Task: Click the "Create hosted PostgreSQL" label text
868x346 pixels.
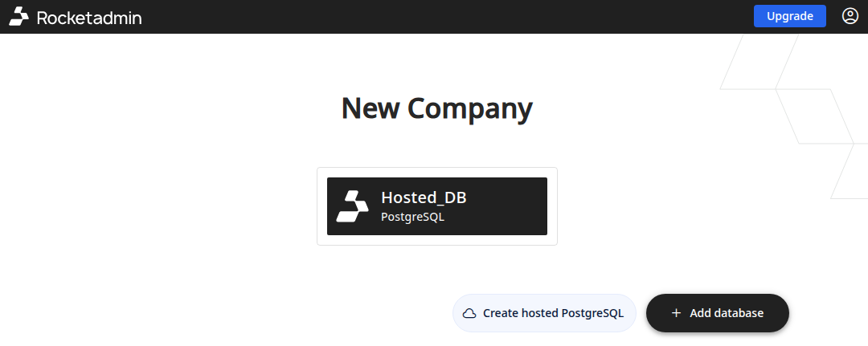Action: click(x=553, y=313)
